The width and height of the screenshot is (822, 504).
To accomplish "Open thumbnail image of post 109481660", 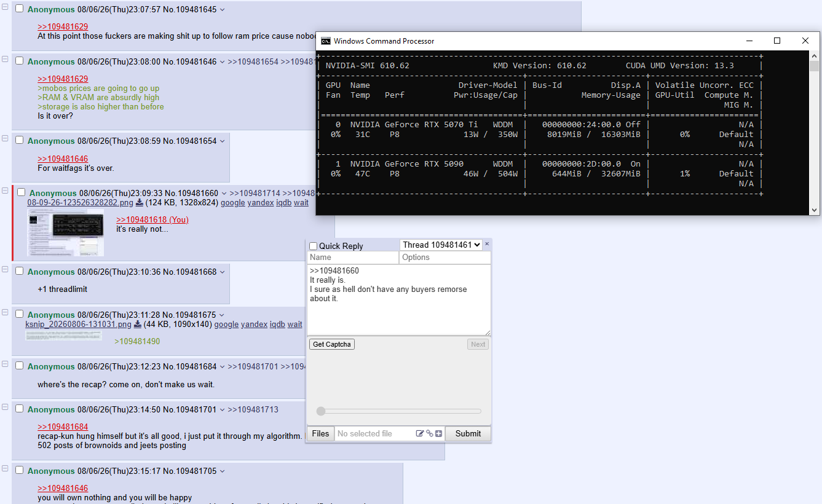I will tap(66, 232).
